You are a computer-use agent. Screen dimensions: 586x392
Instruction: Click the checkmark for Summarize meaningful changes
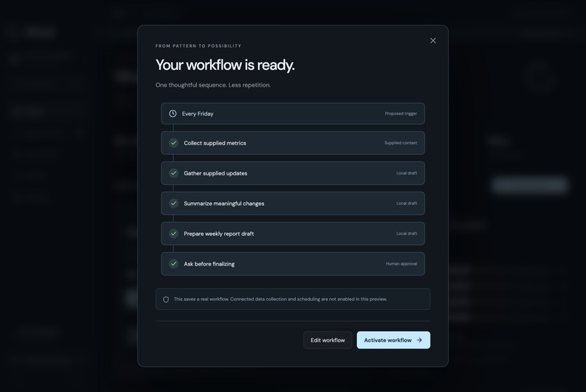tap(174, 204)
